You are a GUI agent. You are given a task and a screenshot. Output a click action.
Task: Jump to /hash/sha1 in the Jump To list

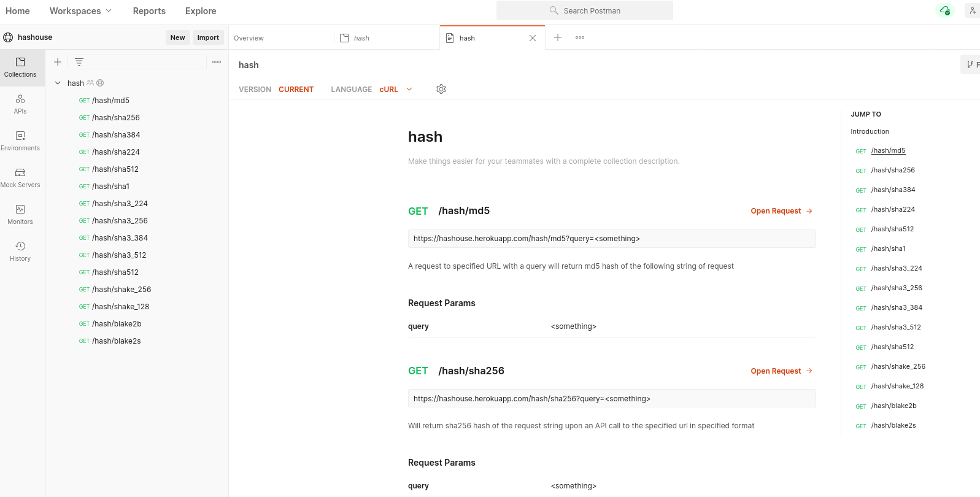pyautogui.click(x=888, y=249)
